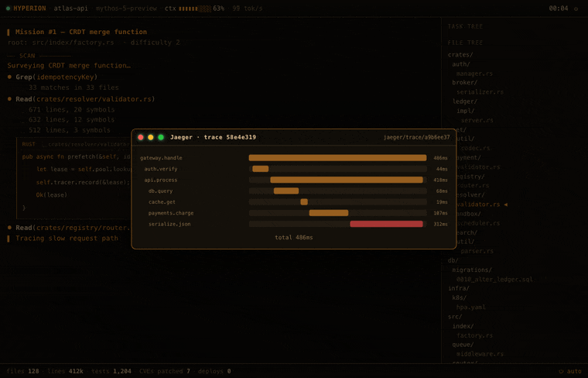Minimize the Jaeger window with the yellow button
The image size is (588, 378).
[x=151, y=137]
